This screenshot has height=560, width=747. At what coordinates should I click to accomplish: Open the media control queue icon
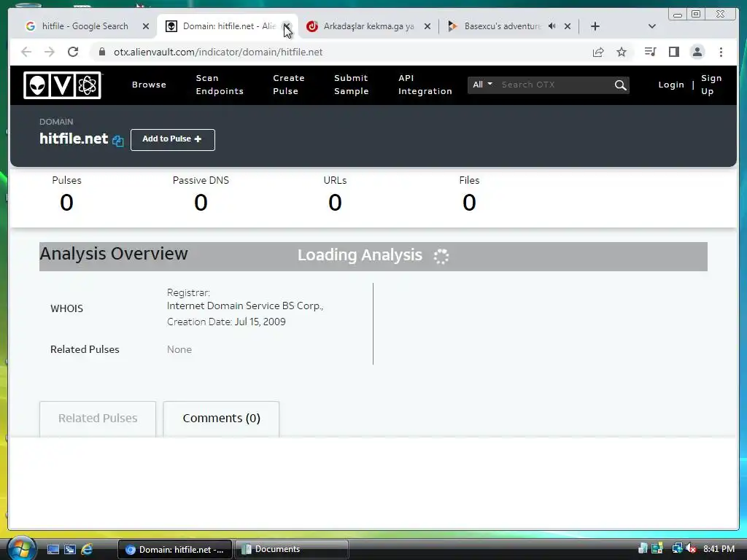point(650,52)
